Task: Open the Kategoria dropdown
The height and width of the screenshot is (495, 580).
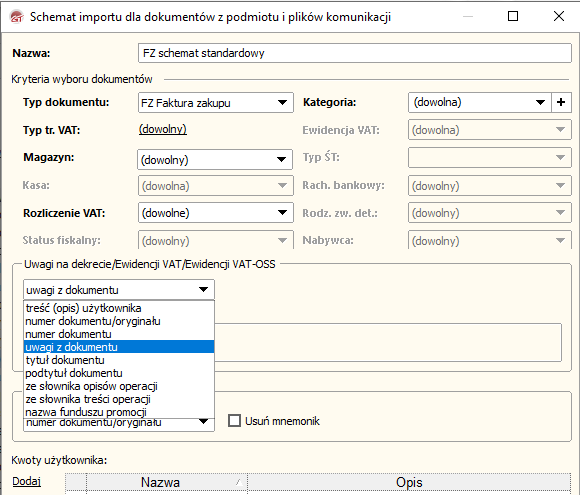Action: [x=480, y=102]
